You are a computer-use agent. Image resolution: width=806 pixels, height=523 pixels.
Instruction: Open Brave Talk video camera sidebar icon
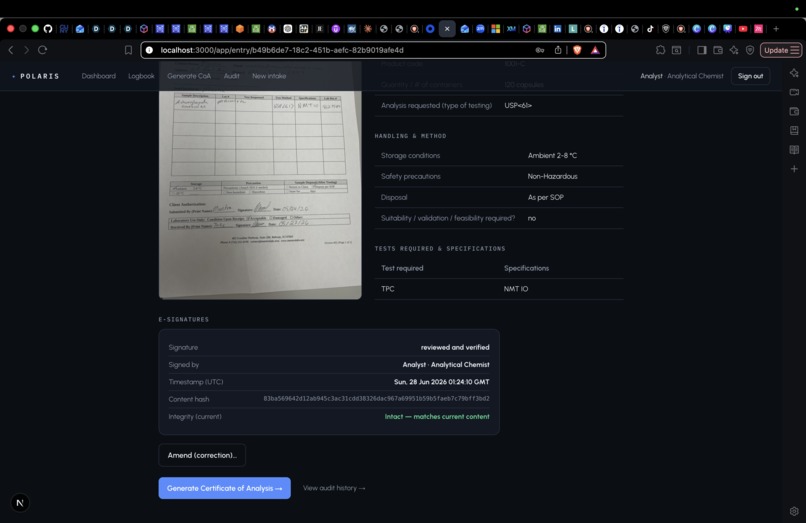point(794,92)
